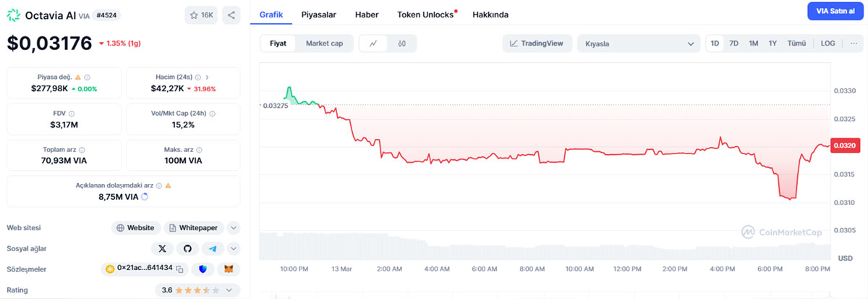Screen dimensions: 868x299
Task: Open Açıklanan dolaşımdaki arz warning triangle
Action: (x=168, y=185)
